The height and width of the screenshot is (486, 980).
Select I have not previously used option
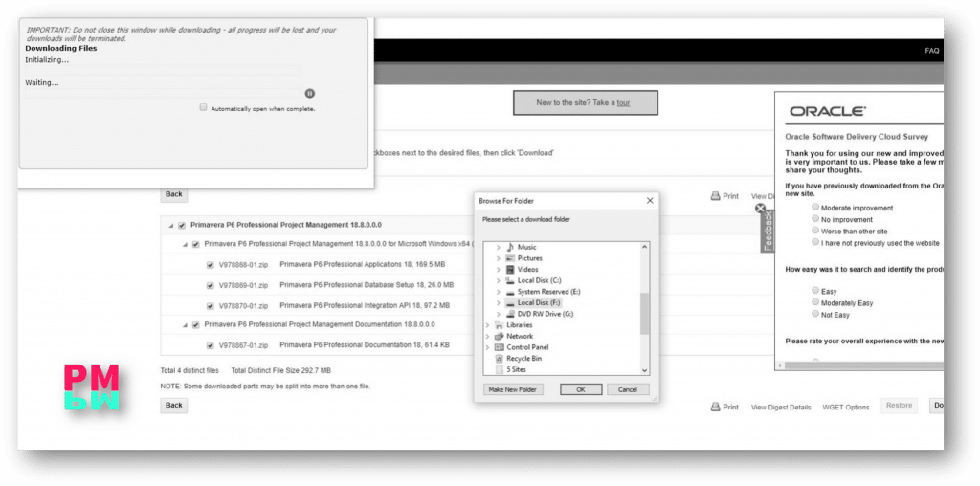pyautogui.click(x=815, y=242)
